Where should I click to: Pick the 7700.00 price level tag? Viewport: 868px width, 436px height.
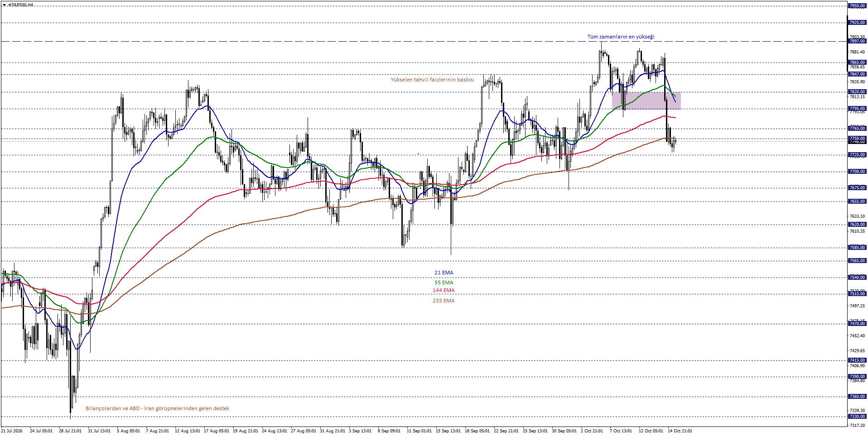coord(857,172)
